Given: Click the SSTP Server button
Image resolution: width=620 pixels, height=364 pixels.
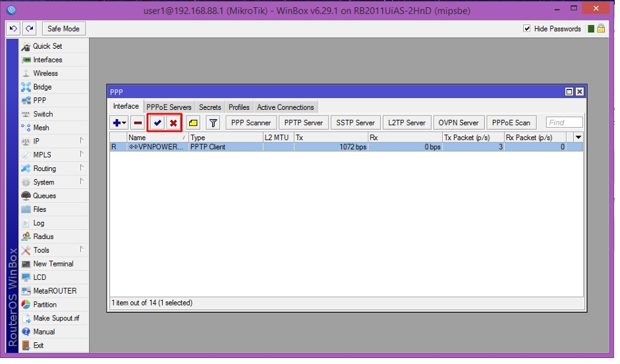Looking at the screenshot, I should (356, 123).
